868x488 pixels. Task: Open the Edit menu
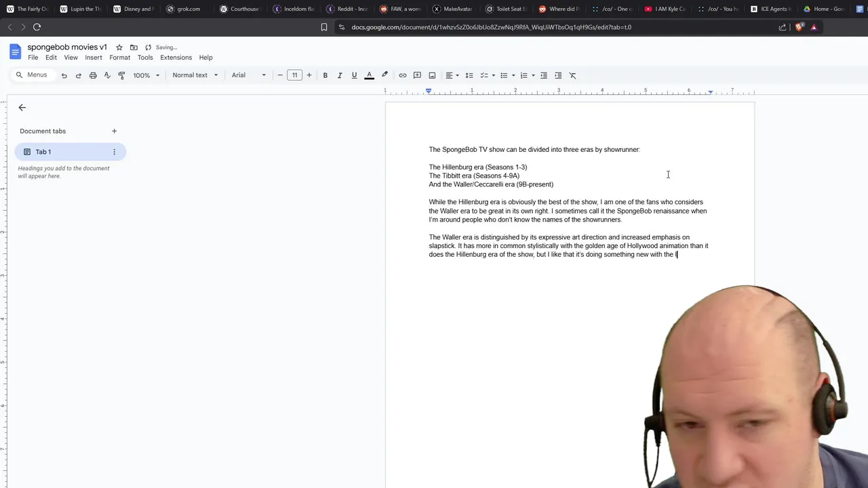tap(51, 58)
